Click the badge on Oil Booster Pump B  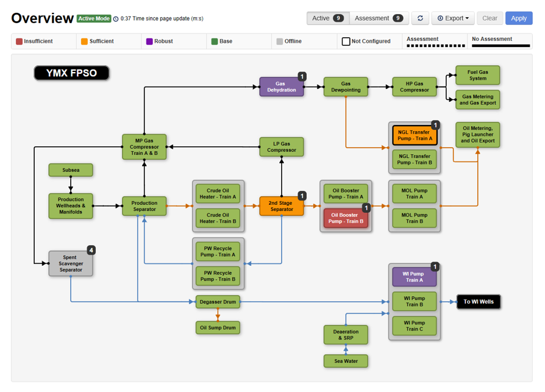[366, 208]
